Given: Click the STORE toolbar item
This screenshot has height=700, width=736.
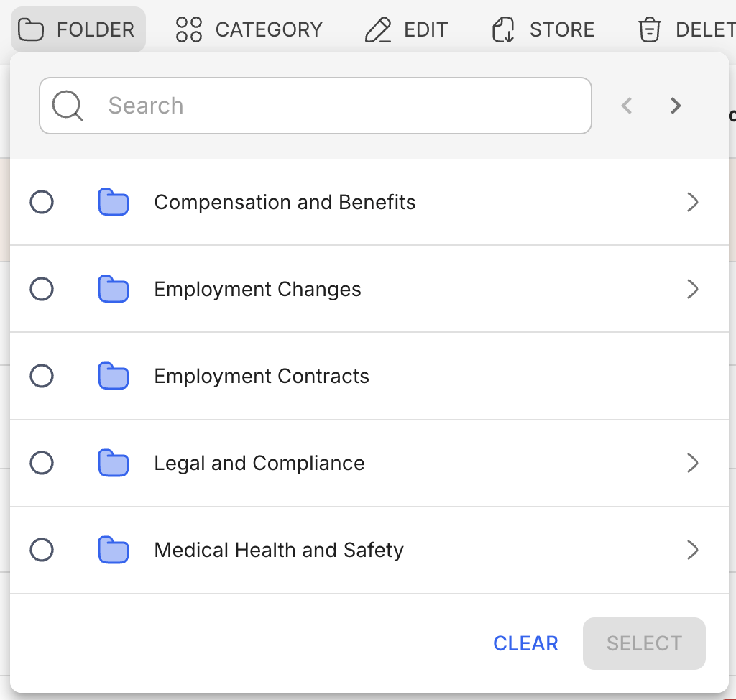Looking at the screenshot, I should [543, 29].
